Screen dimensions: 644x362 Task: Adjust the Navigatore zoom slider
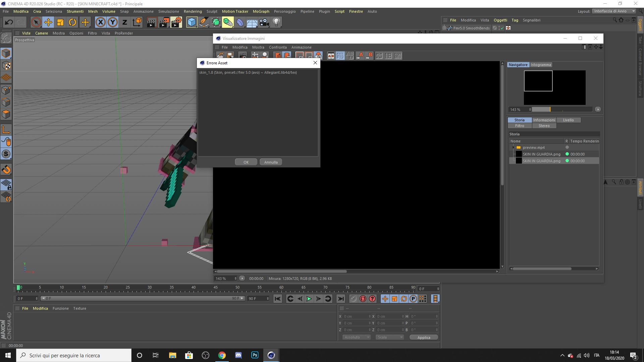pyautogui.click(x=562, y=109)
